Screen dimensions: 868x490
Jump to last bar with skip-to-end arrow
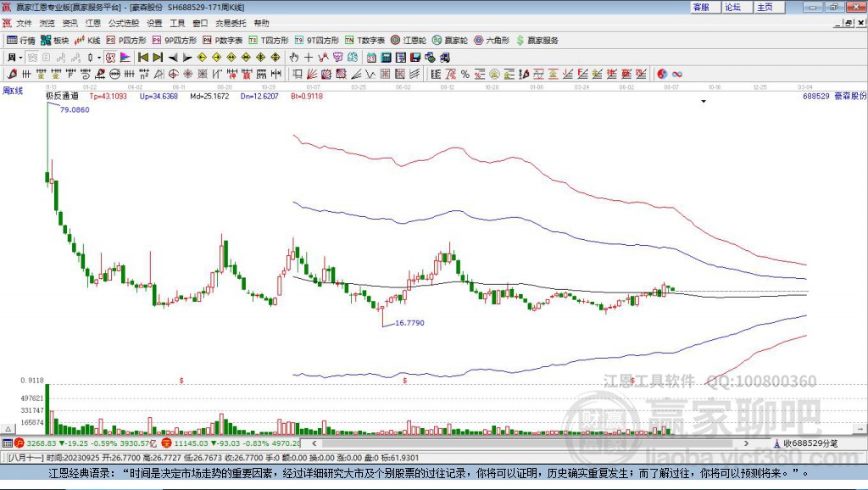(x=158, y=57)
